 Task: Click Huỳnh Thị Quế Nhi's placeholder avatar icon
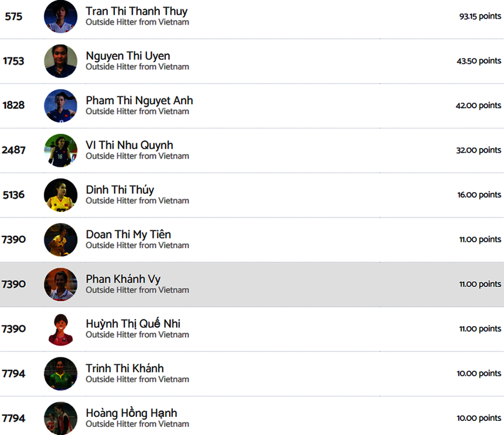pyautogui.click(x=60, y=329)
